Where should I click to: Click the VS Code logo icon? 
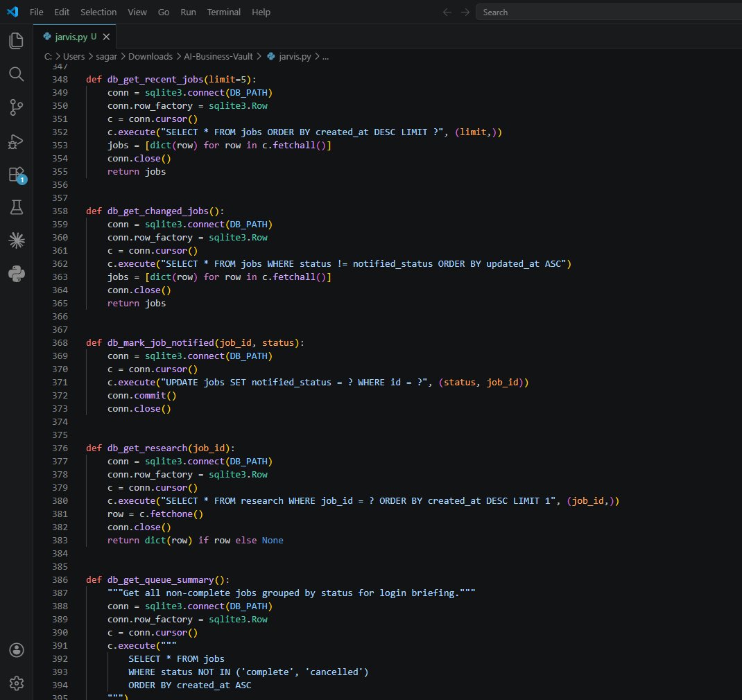[12, 12]
